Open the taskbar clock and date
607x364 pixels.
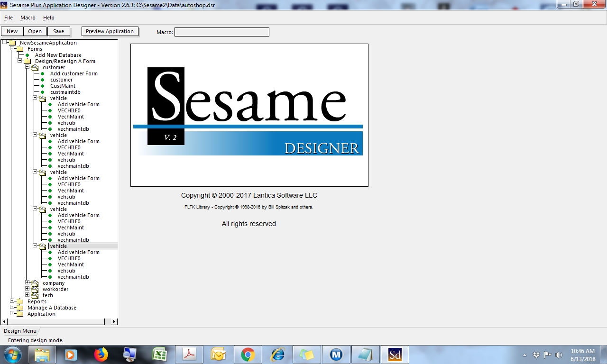pyautogui.click(x=583, y=355)
